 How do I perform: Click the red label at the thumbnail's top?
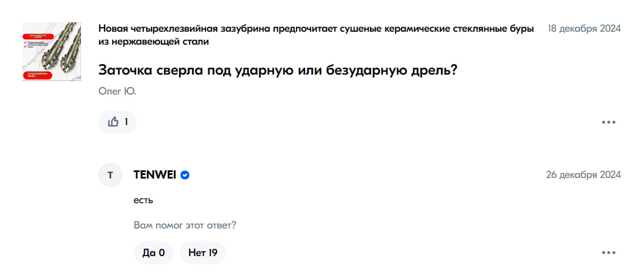point(39,36)
